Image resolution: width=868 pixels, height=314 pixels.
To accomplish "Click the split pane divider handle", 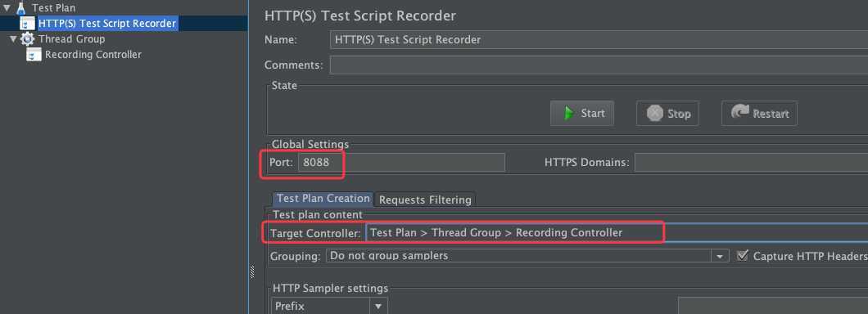I will 252,271.
